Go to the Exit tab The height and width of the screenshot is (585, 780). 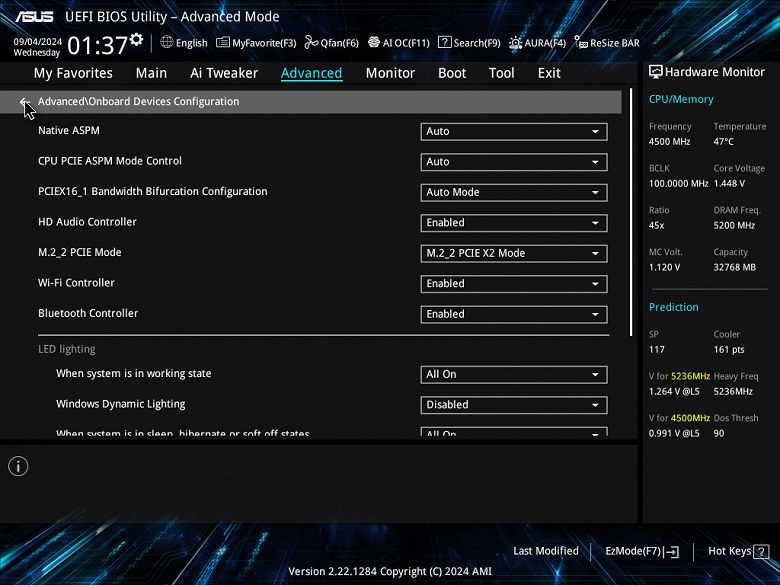point(549,73)
